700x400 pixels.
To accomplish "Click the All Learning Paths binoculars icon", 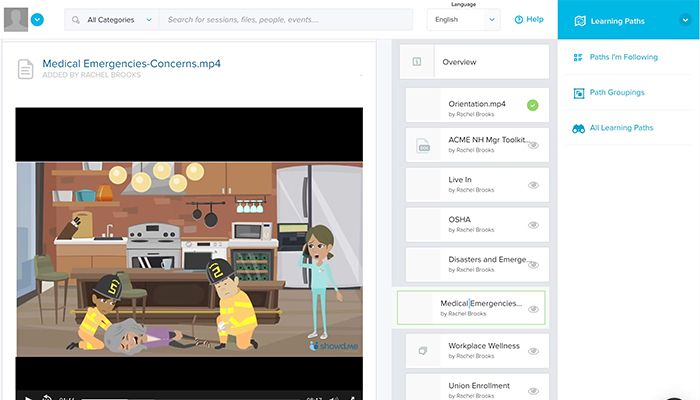I will point(578,128).
